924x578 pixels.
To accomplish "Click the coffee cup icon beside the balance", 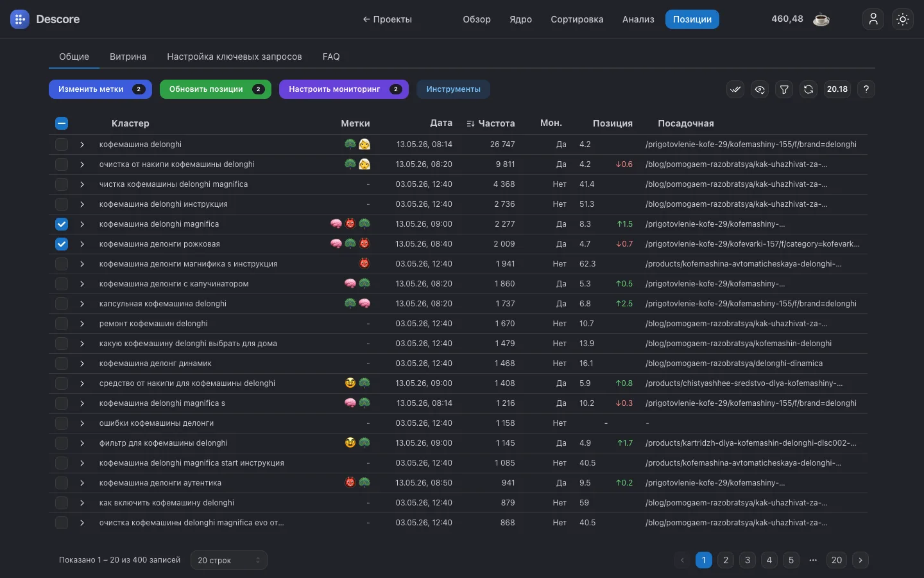I will [821, 19].
